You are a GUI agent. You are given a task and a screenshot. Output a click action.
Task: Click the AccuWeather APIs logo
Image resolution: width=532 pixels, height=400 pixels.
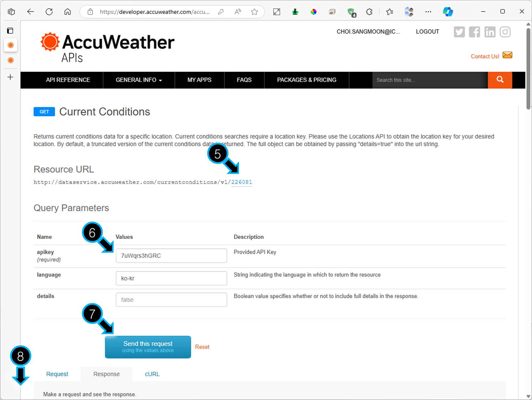(107, 47)
